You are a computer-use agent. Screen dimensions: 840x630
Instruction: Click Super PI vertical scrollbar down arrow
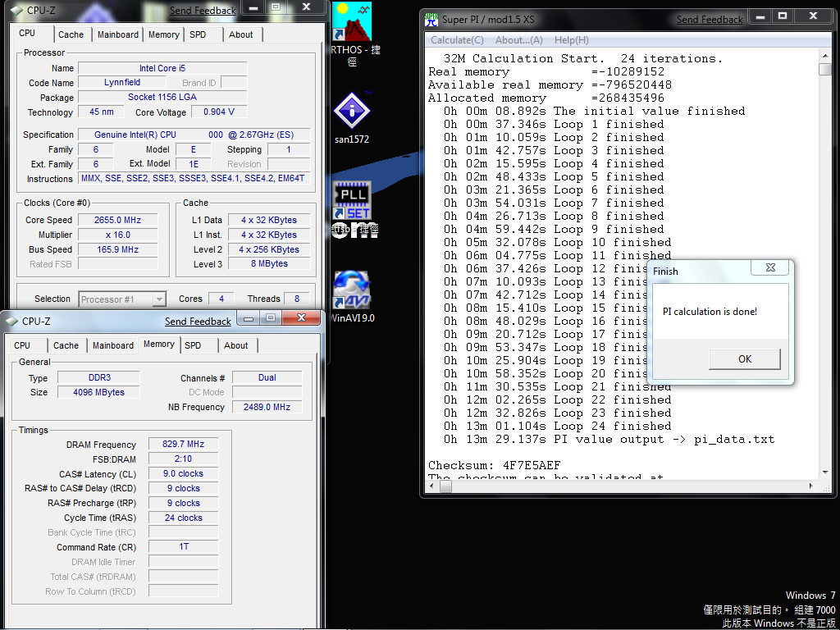(825, 472)
